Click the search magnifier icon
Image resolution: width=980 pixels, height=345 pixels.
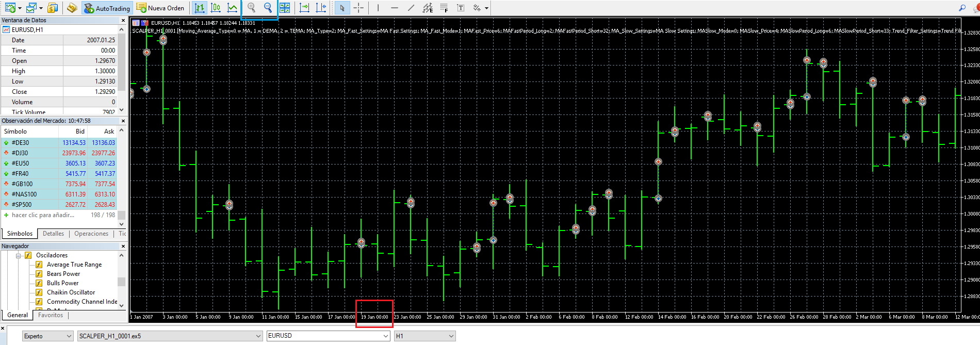point(962,8)
